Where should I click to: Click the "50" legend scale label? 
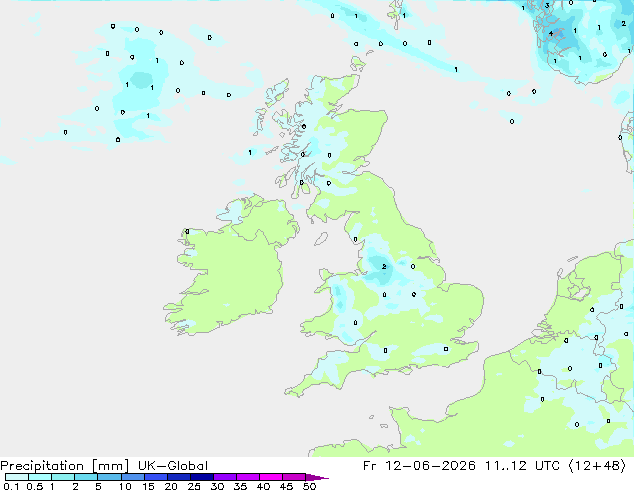tap(309, 486)
